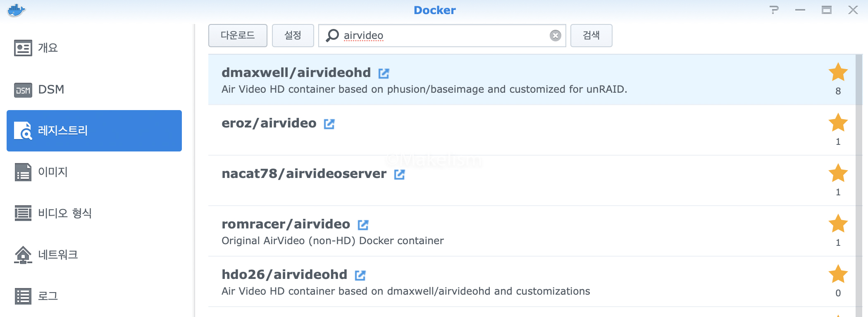Click the DSM sidebar icon
Screen dimensions: 868x317
23,90
